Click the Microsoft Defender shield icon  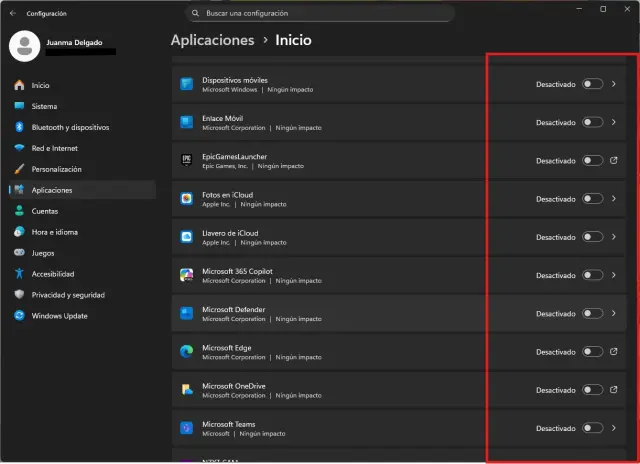(186, 313)
